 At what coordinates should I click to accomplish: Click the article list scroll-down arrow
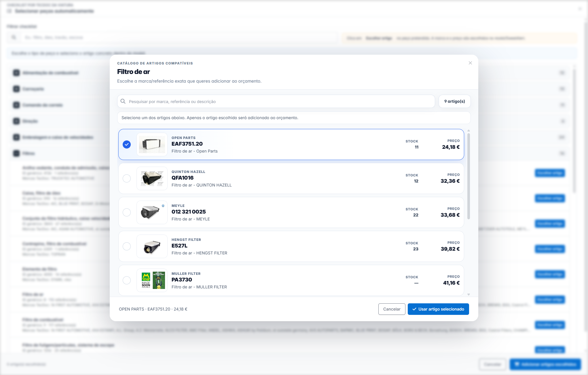(x=468, y=294)
